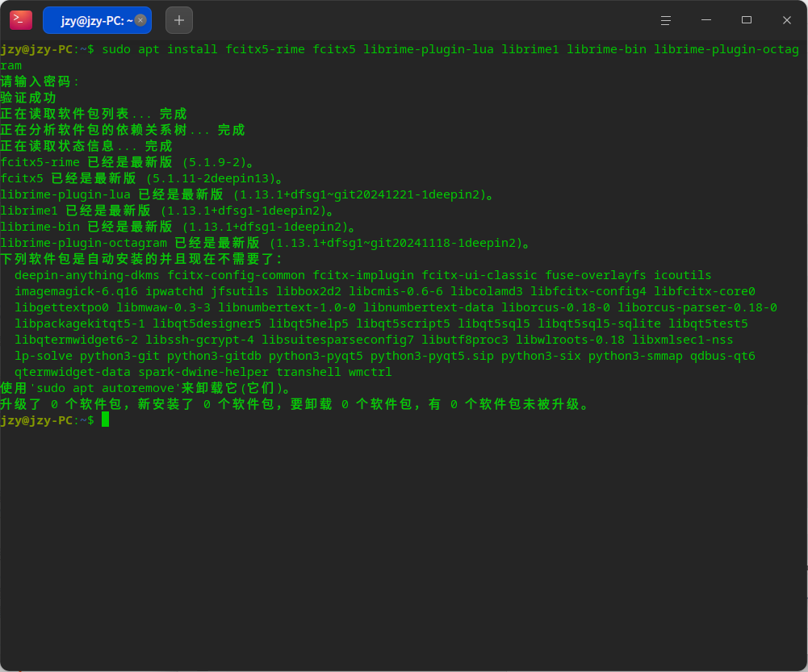Click package name 'fcitx-config-common'
Image resolution: width=808 pixels, height=672 pixels.
(x=236, y=275)
